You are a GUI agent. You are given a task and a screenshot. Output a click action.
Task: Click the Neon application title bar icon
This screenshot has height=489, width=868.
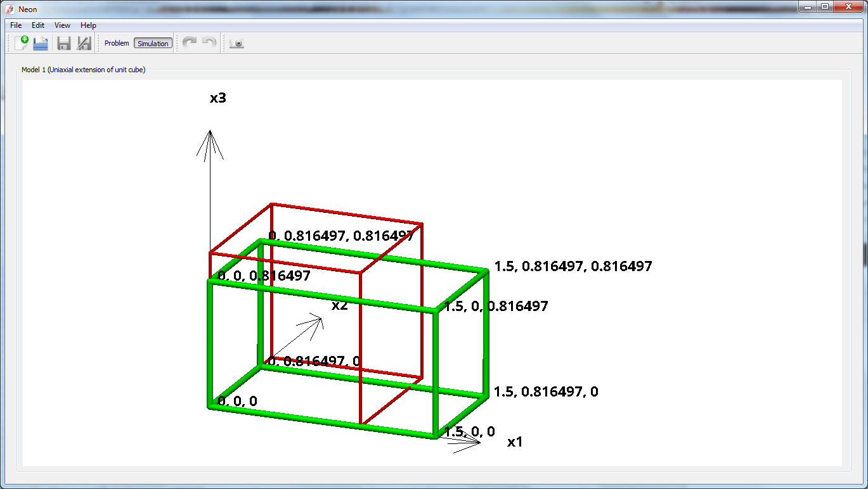pyautogui.click(x=10, y=10)
